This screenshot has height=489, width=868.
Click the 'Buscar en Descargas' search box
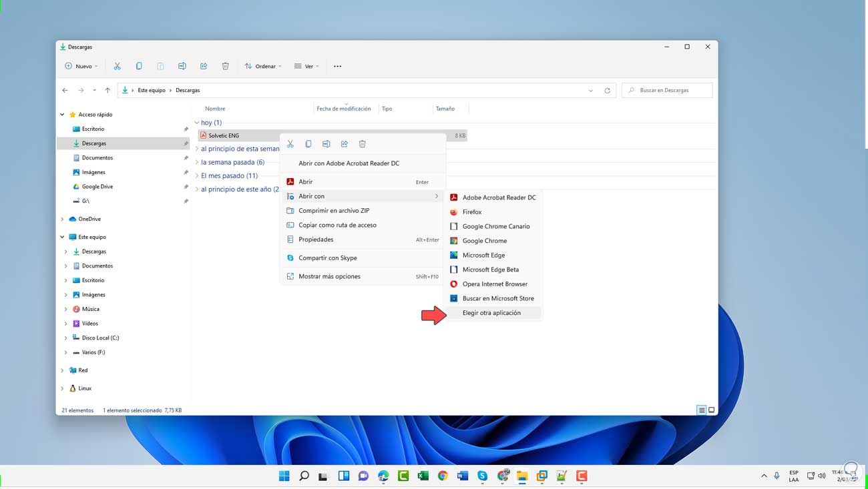click(x=667, y=90)
